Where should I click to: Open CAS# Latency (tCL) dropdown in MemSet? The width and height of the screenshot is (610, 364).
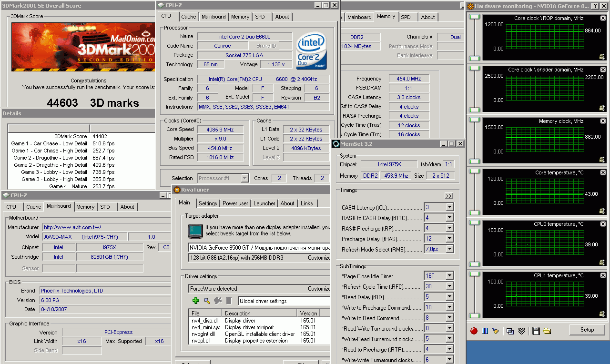[449, 207]
